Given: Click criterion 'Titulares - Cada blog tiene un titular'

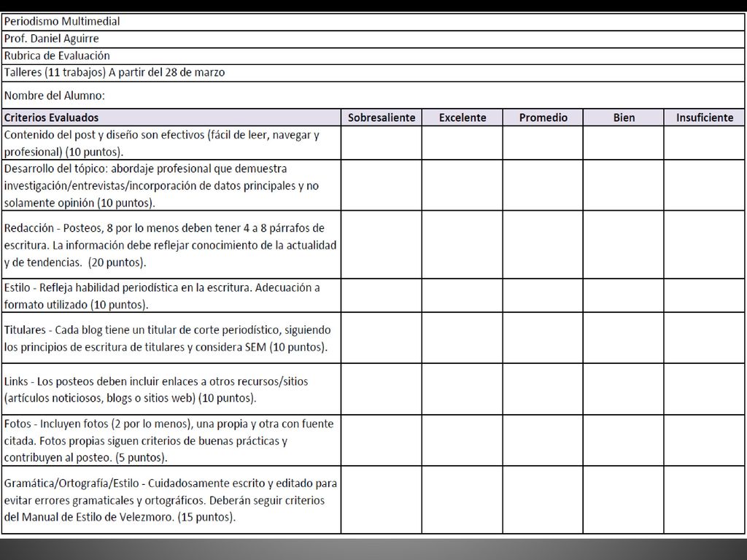Looking at the screenshot, I should click(171, 338).
